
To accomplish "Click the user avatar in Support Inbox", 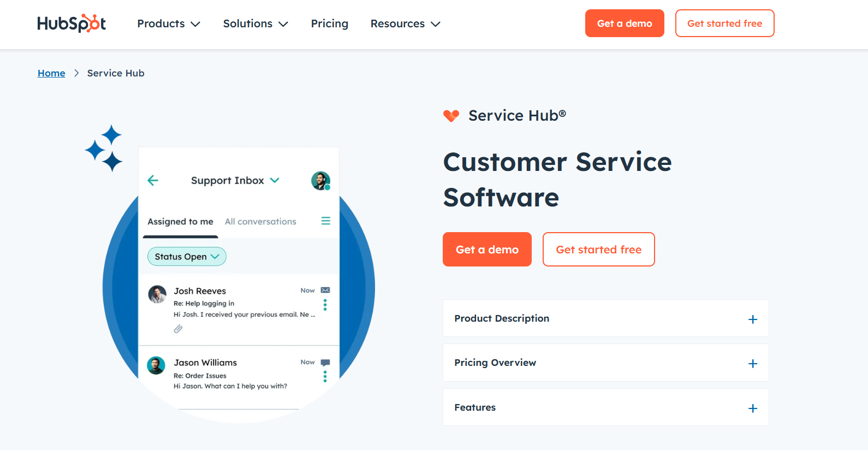I will tap(320, 181).
